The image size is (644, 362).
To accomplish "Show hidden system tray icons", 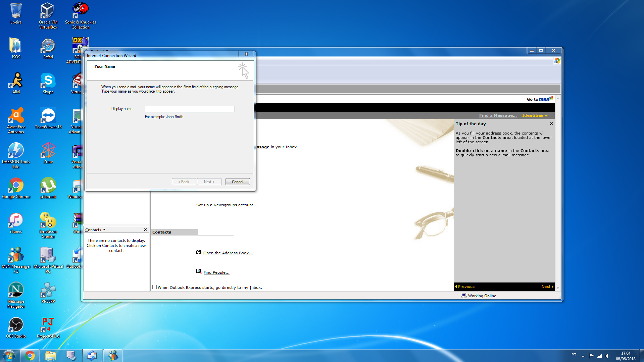I will tap(583, 356).
